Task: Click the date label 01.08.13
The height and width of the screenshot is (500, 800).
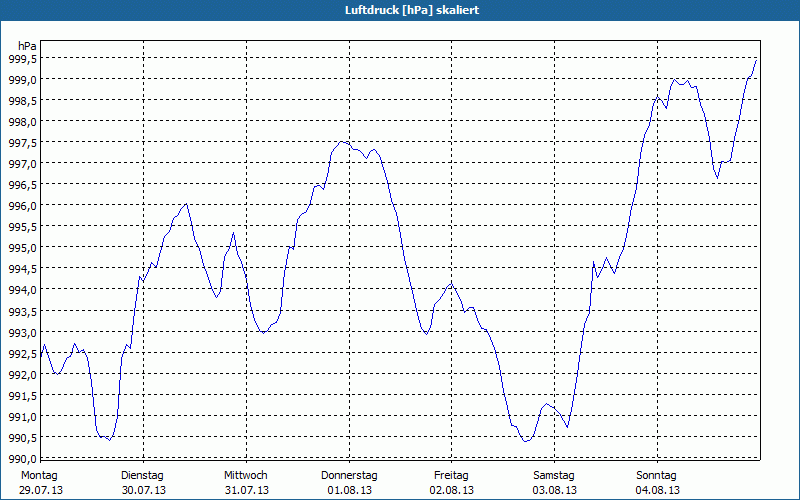Action: point(349,490)
